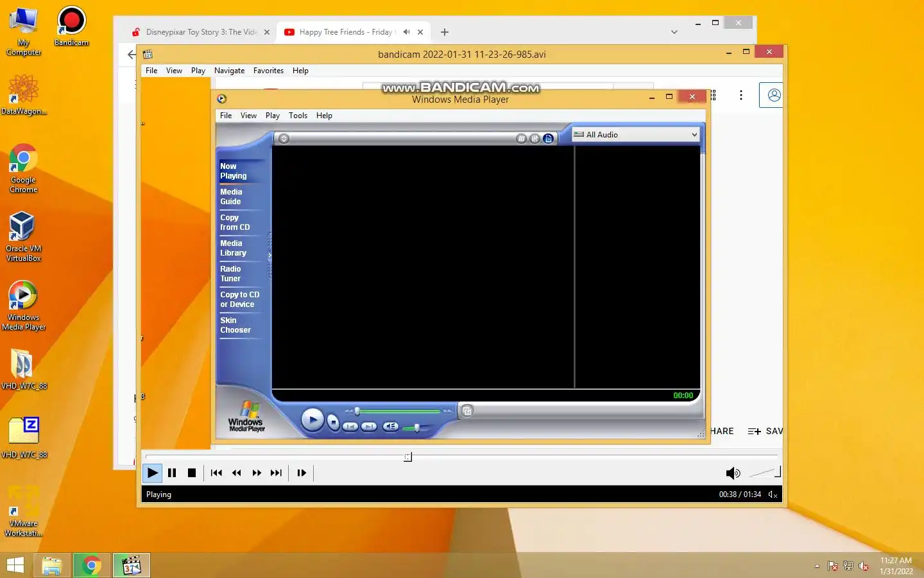Stop playback in Windows Media Player skin
This screenshot has height=578, width=924.
333,423
